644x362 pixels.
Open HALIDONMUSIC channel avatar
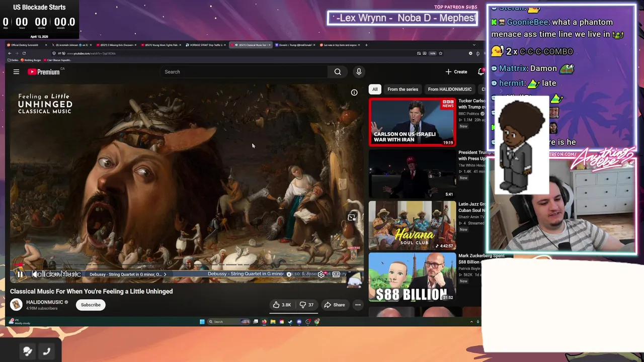[17, 305]
